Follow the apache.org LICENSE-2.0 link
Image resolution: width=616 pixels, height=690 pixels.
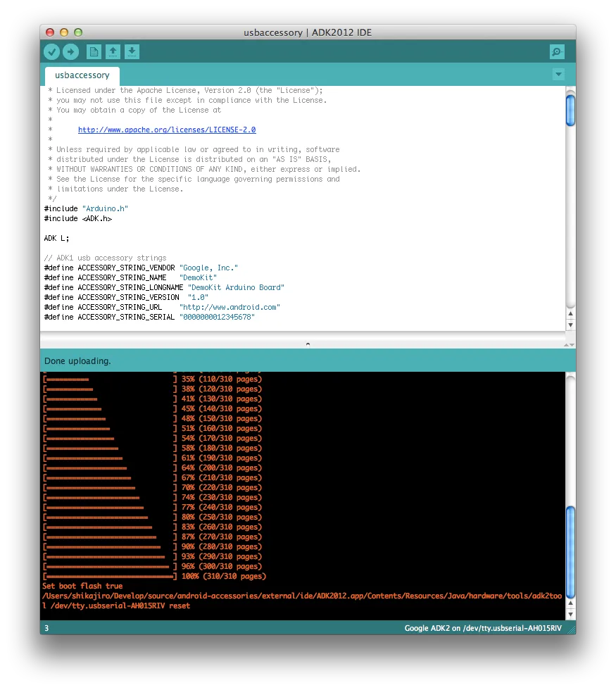[167, 130]
